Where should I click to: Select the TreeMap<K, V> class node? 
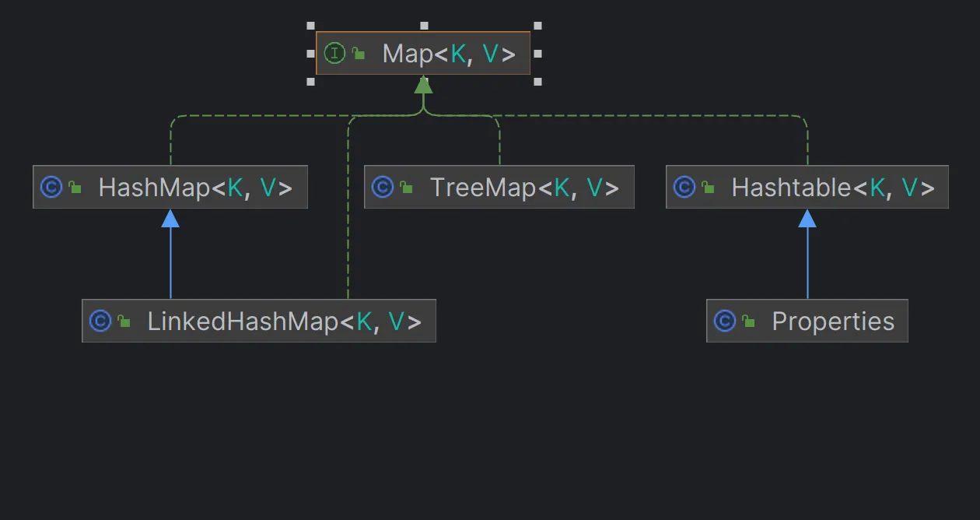point(499,187)
